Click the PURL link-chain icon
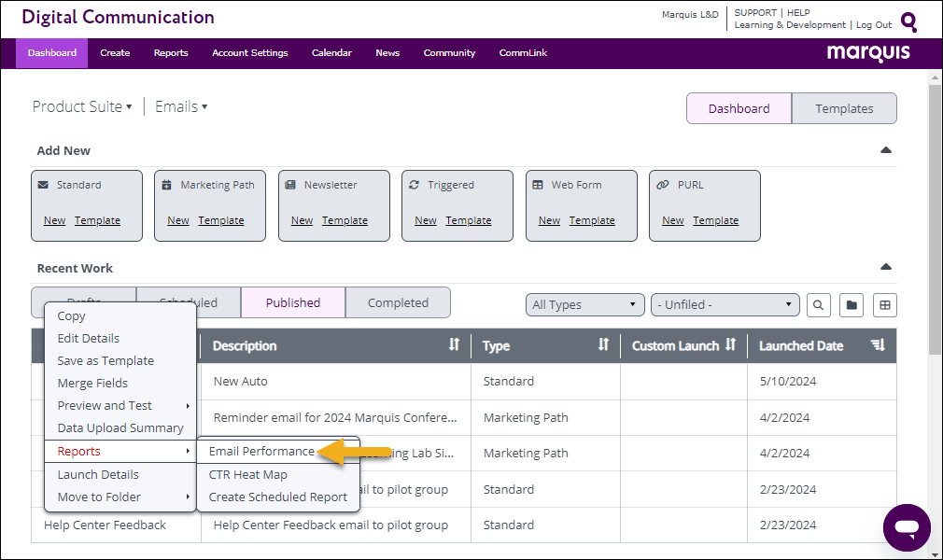The height and width of the screenshot is (560, 943). coord(662,185)
